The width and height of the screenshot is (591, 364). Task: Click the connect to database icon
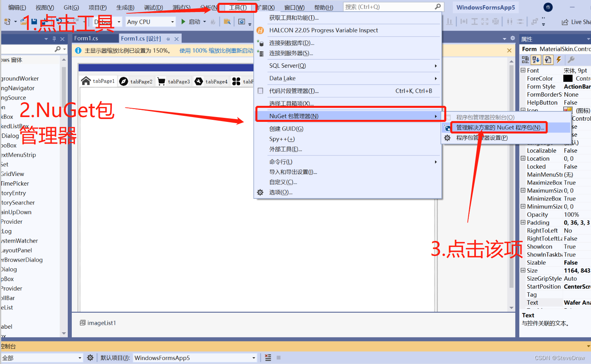(x=260, y=43)
